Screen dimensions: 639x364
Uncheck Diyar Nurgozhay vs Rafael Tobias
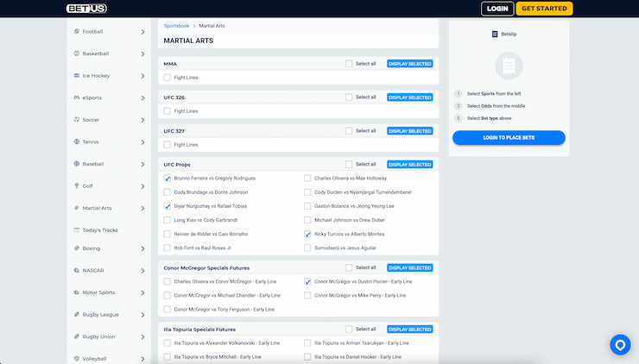tap(167, 206)
